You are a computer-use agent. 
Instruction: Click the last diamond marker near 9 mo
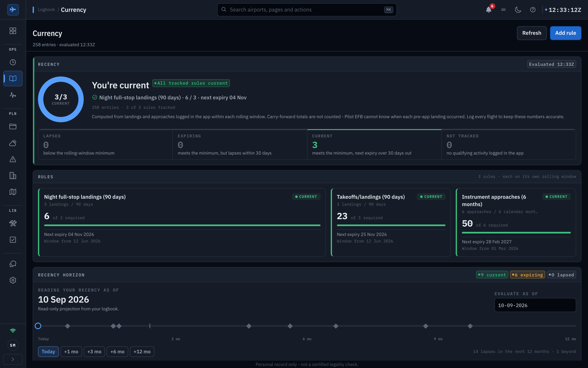(470, 326)
